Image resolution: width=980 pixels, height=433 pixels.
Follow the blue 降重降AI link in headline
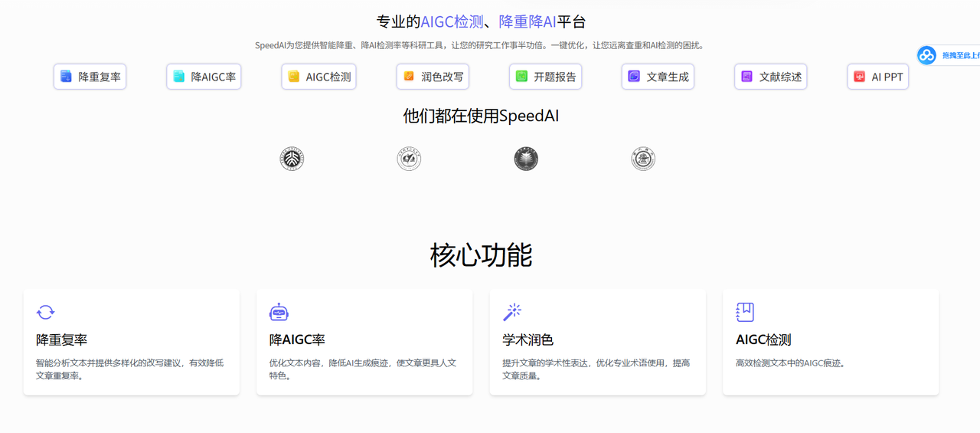528,21
